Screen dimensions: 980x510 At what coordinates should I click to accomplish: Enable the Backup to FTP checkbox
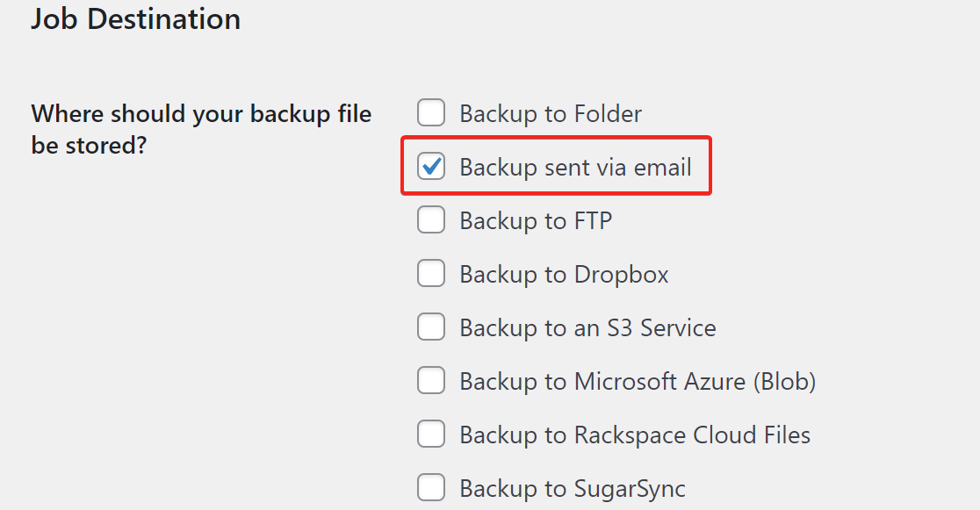point(431,219)
